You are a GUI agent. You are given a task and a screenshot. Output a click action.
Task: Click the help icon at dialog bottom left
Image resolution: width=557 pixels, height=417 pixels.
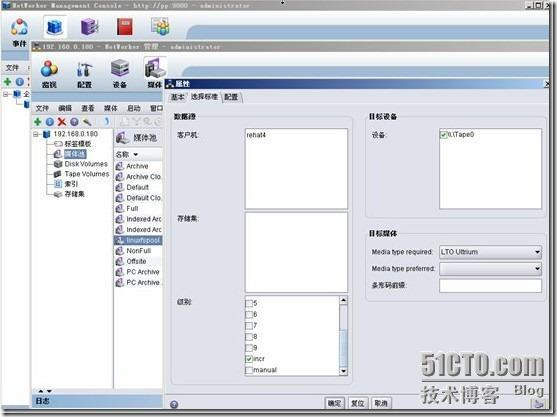pos(174,404)
